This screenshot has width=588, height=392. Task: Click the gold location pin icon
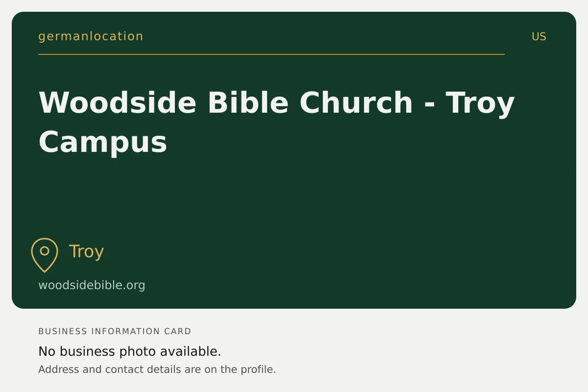45,255
